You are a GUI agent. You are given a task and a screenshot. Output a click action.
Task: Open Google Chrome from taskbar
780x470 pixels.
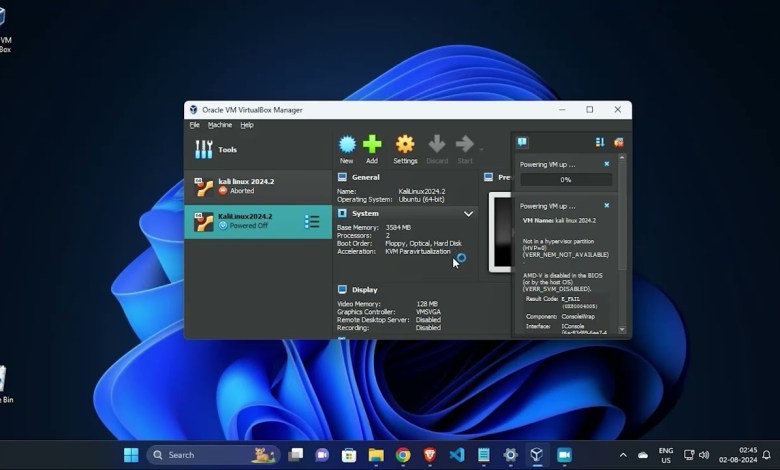point(403,455)
